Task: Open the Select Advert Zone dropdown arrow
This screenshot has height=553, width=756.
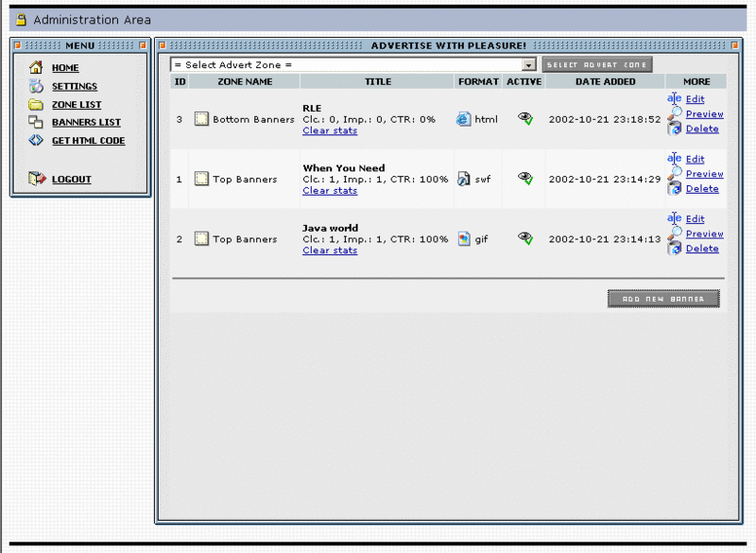Action: click(528, 64)
